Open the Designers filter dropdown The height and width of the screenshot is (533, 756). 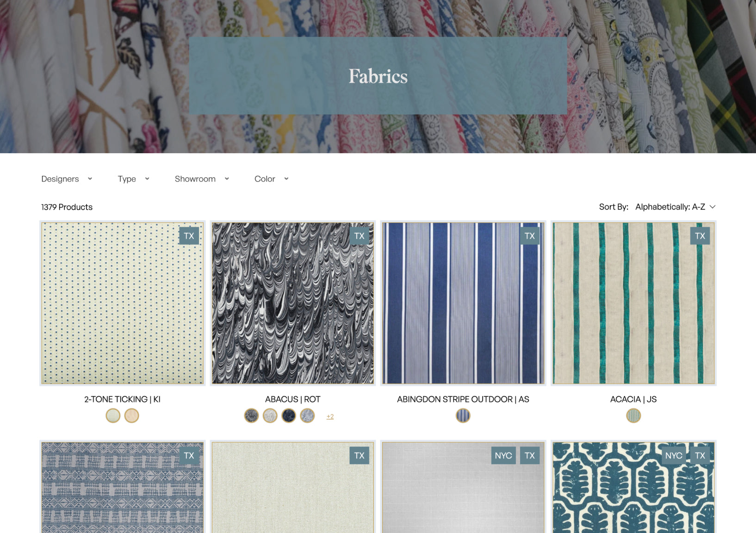[67, 179]
